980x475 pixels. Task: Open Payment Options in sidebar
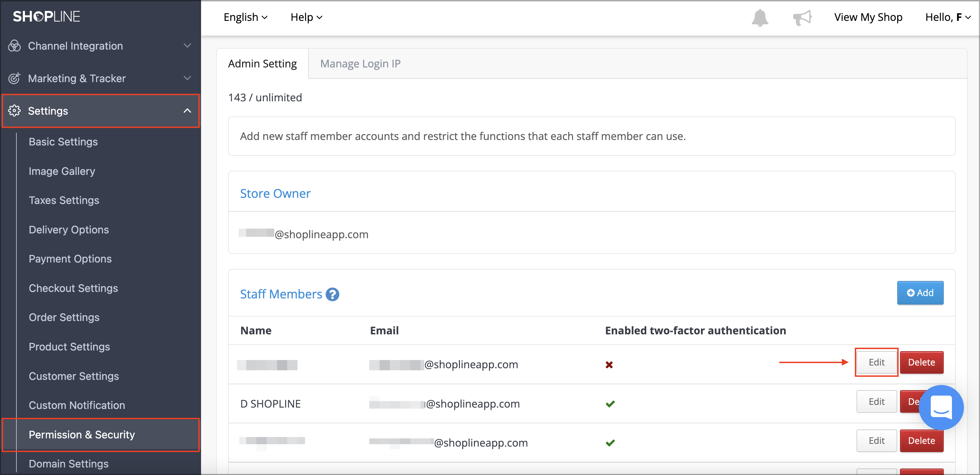pos(70,259)
